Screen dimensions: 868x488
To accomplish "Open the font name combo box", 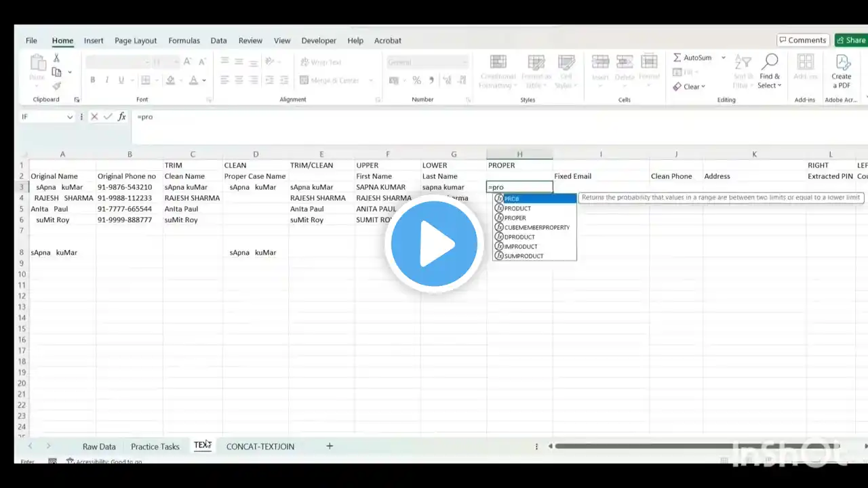I will tap(117, 62).
